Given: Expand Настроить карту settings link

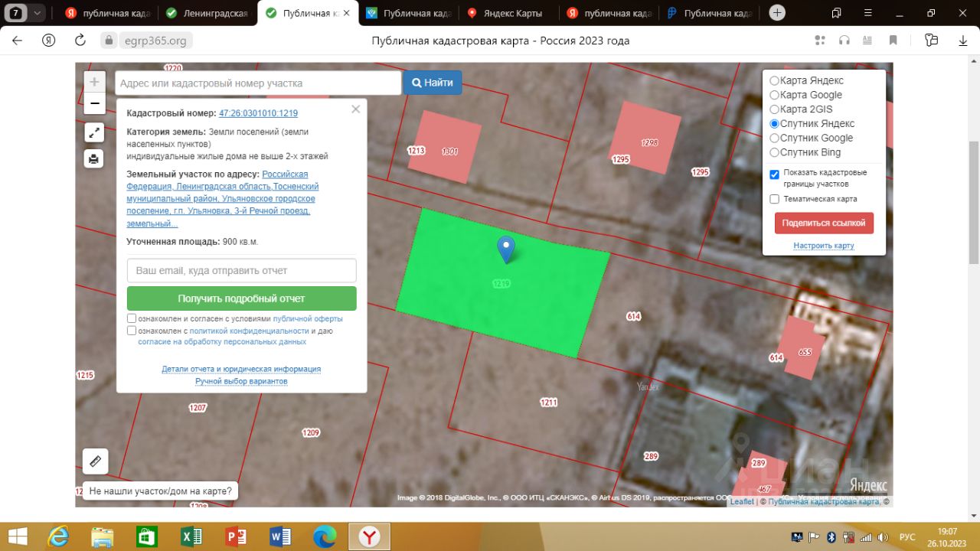Looking at the screenshot, I should (823, 246).
